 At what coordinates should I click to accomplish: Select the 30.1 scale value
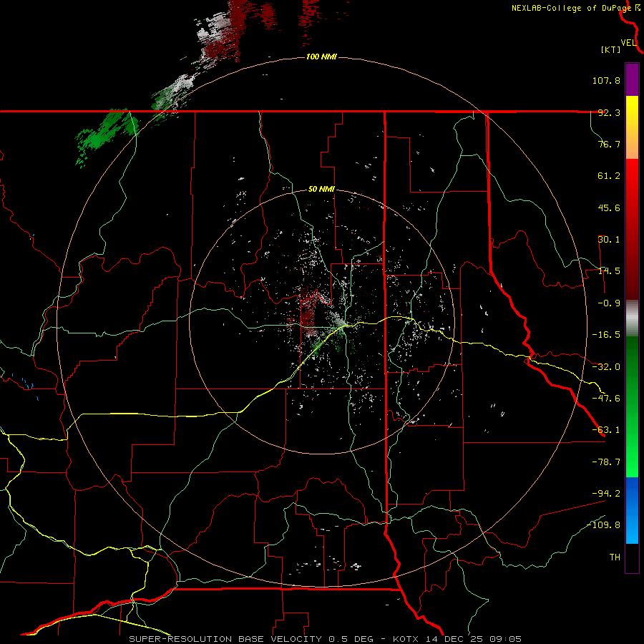(609, 240)
